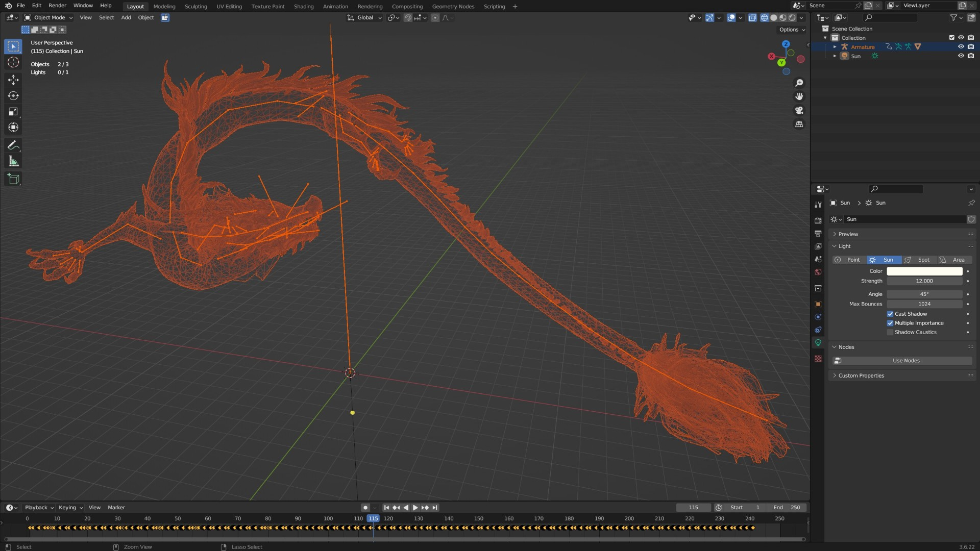The width and height of the screenshot is (980, 551).
Task: Open the Object Data (light) properties tab
Action: 818,343
